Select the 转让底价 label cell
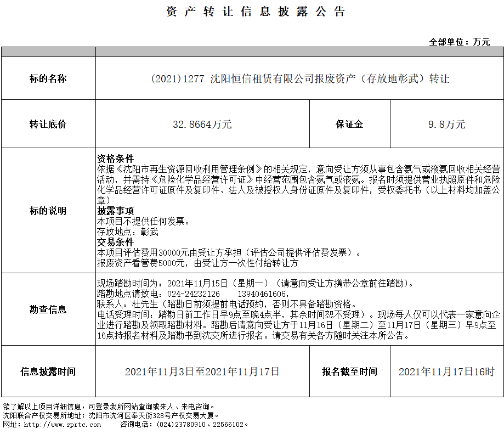 (48, 124)
